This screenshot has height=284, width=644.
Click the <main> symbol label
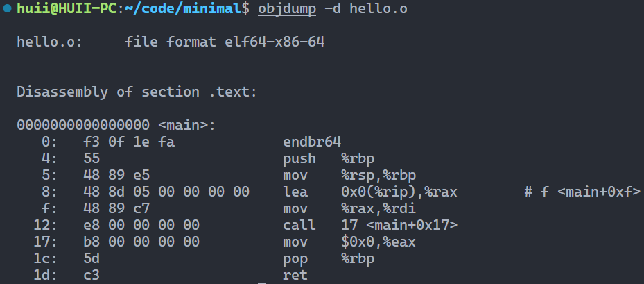tap(183, 125)
